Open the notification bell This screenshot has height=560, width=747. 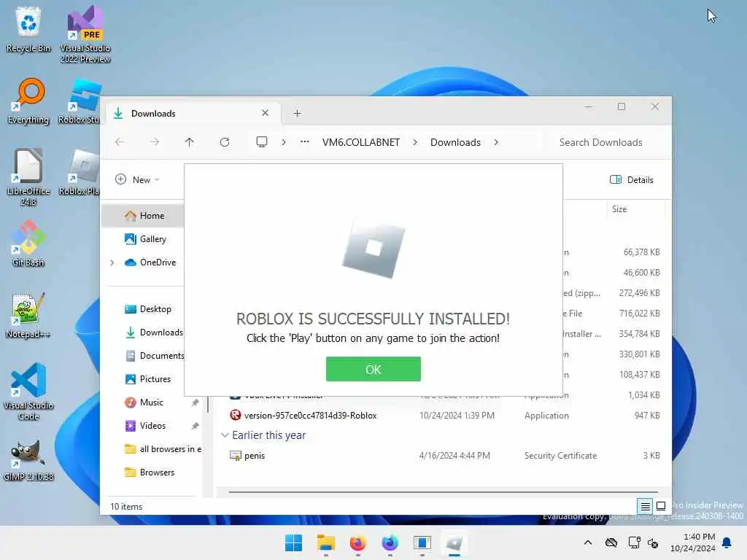coord(727,542)
